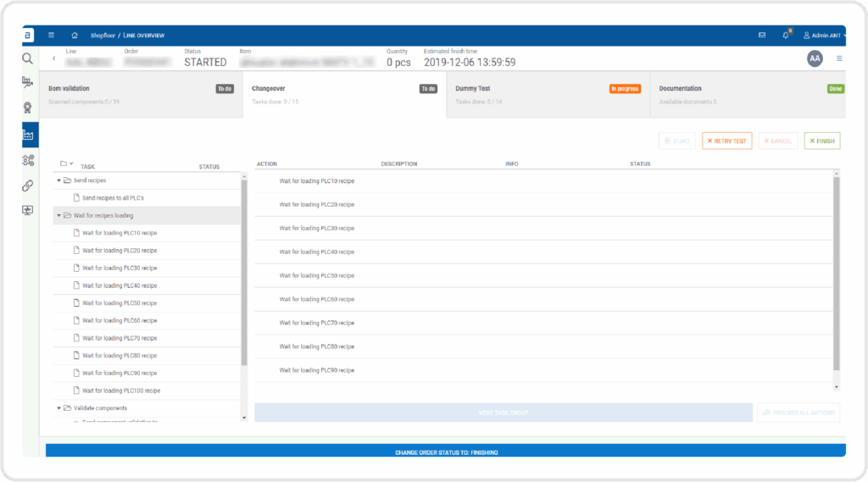
Task: Click the actions list vertical scrollbar
Action: (837, 274)
